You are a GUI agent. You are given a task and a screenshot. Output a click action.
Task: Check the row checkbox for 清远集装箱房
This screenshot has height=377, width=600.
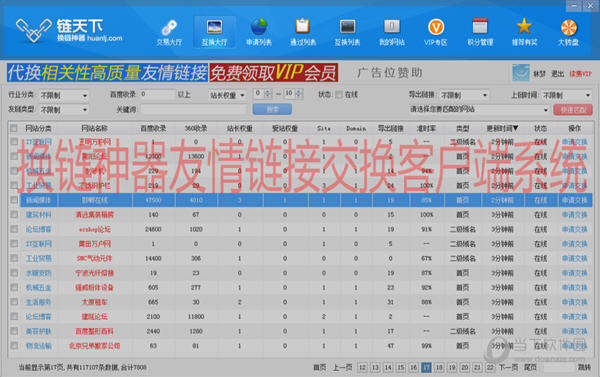pos(14,215)
